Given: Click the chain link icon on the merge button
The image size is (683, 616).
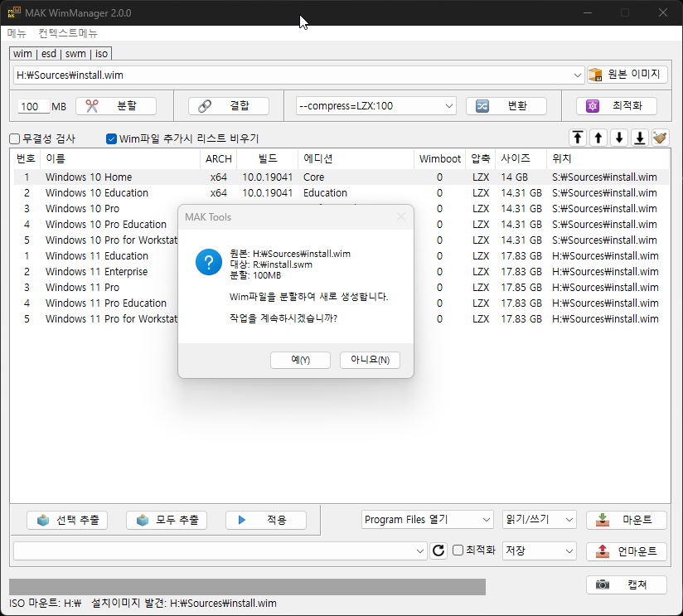Looking at the screenshot, I should (x=204, y=106).
